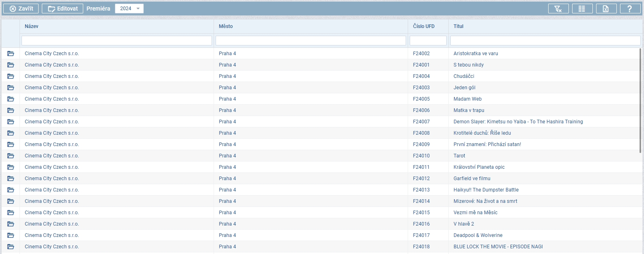Image resolution: width=644 pixels, height=254 pixels.
Task: Focus the Titul filter input field
Action: [545, 41]
